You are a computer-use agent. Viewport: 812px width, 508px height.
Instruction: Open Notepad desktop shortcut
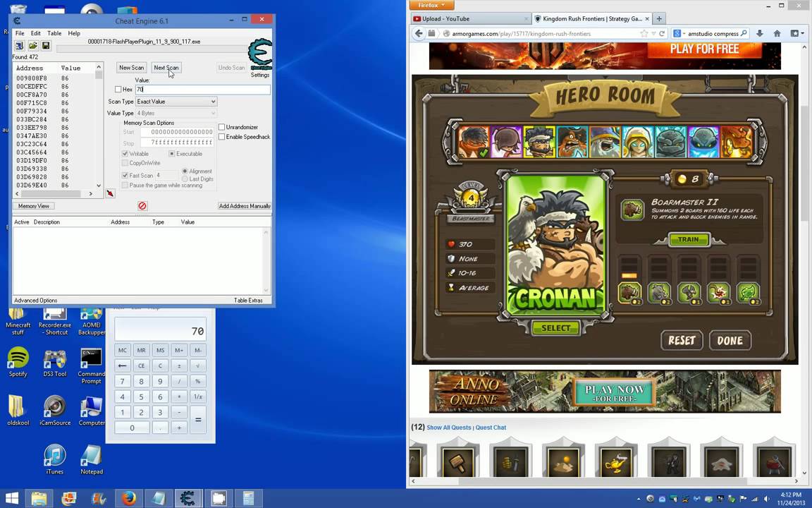pyautogui.click(x=92, y=460)
